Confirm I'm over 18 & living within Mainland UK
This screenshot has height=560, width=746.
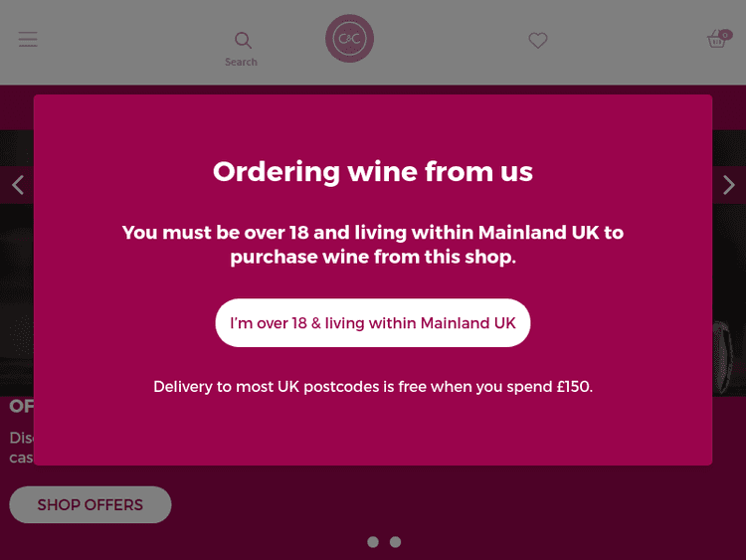tap(373, 323)
